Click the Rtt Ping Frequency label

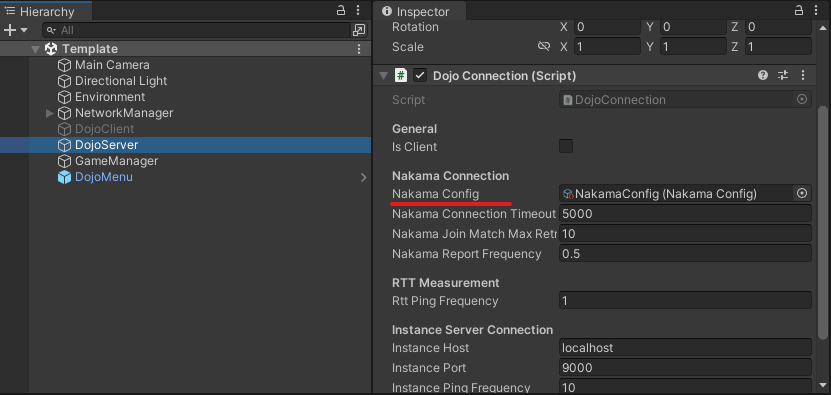(x=445, y=301)
